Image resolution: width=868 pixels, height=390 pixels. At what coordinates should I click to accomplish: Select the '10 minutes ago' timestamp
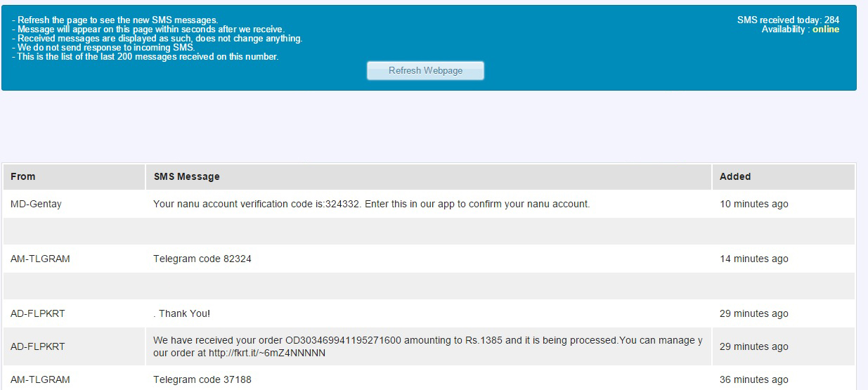coord(754,204)
